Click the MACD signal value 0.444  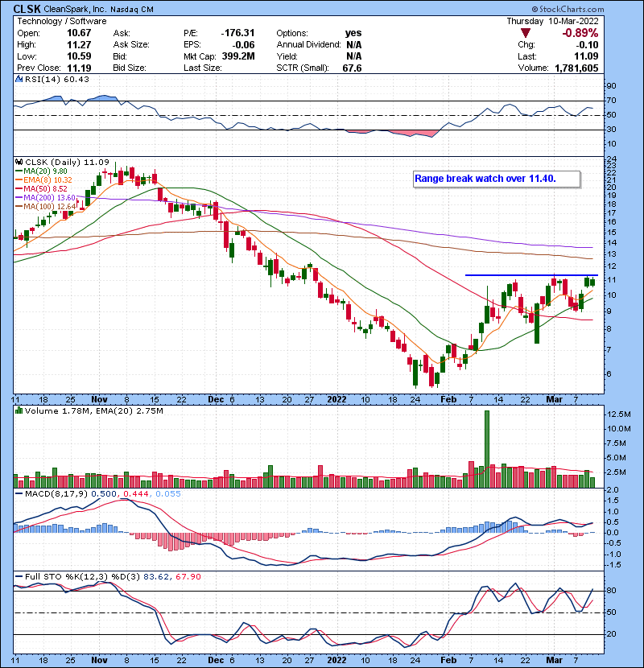pos(136,494)
